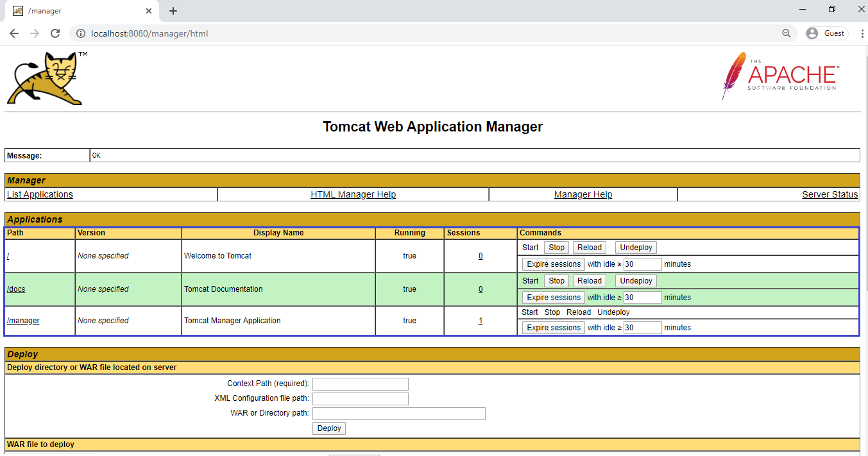The image size is (868, 456).
Task: Open the /docs application link
Action: point(16,289)
